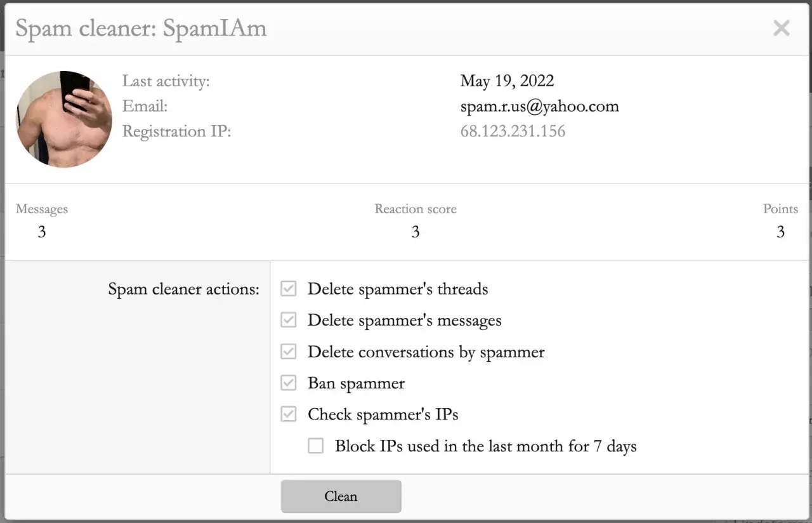Viewport: 812px width, 523px height.
Task: Click the SpamIAm user avatar
Action: coord(64,119)
